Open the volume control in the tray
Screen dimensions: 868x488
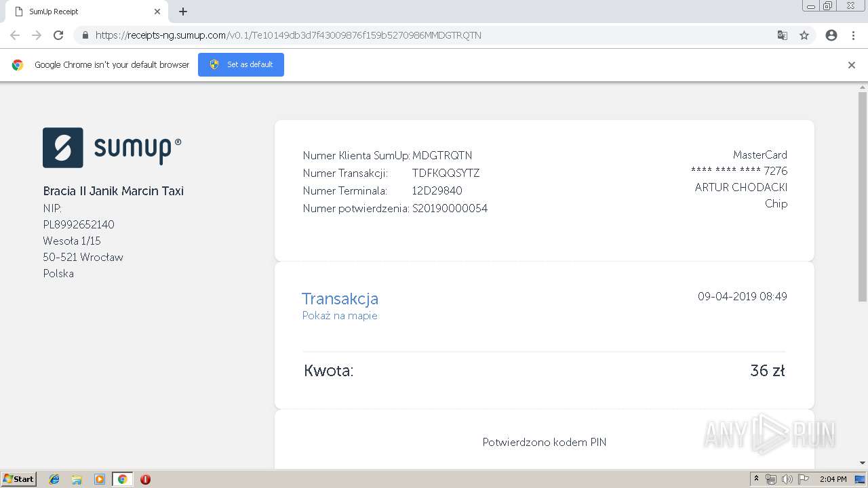[x=787, y=479]
